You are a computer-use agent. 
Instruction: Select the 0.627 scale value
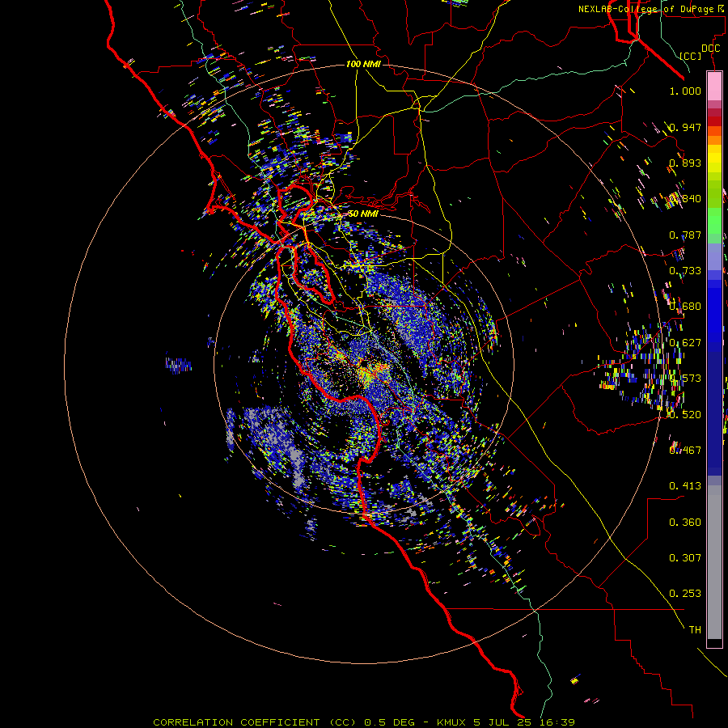pyautogui.click(x=685, y=343)
